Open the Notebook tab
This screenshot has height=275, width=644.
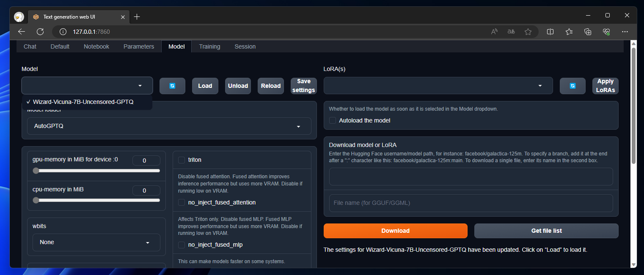tap(96, 46)
